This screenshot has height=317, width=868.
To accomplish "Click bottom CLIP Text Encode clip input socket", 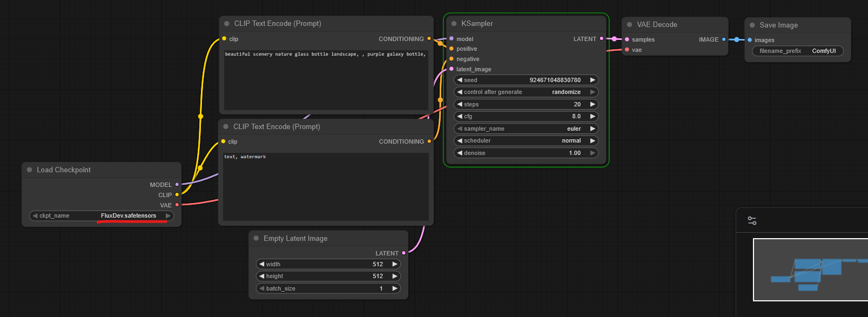I will pos(223,141).
